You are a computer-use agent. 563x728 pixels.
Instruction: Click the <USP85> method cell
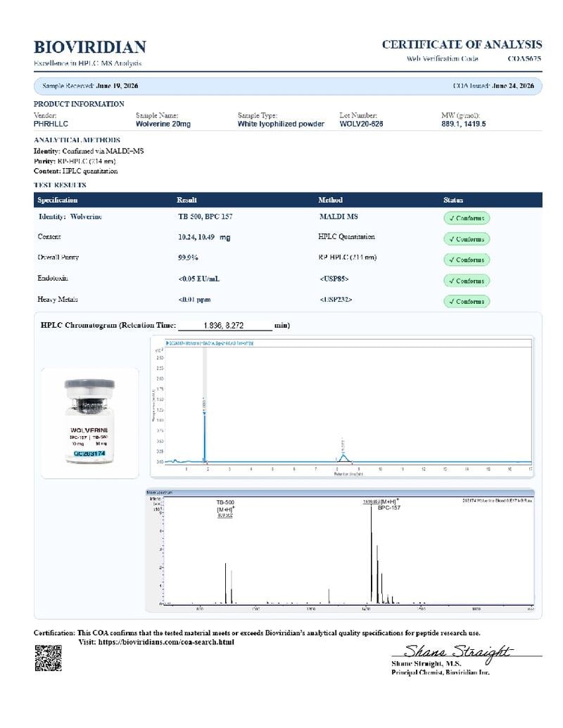point(334,279)
